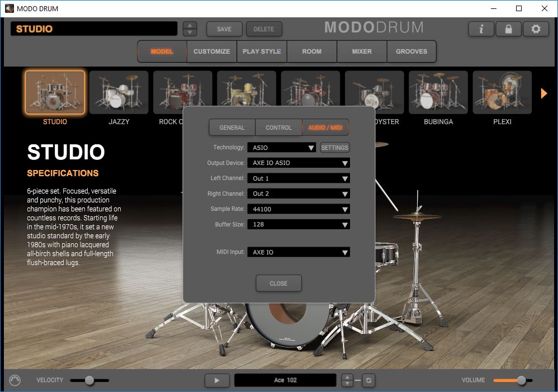
Task: Step through grooves with the Ace 102 arrows
Action: click(x=347, y=380)
